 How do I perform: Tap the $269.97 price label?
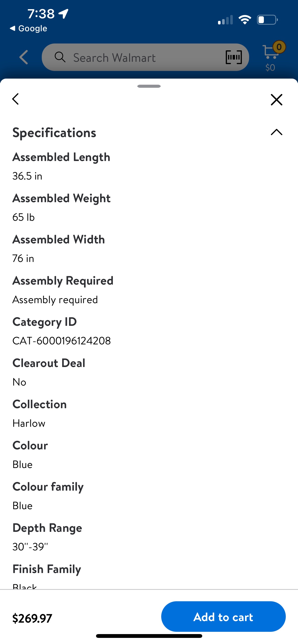tap(32, 618)
